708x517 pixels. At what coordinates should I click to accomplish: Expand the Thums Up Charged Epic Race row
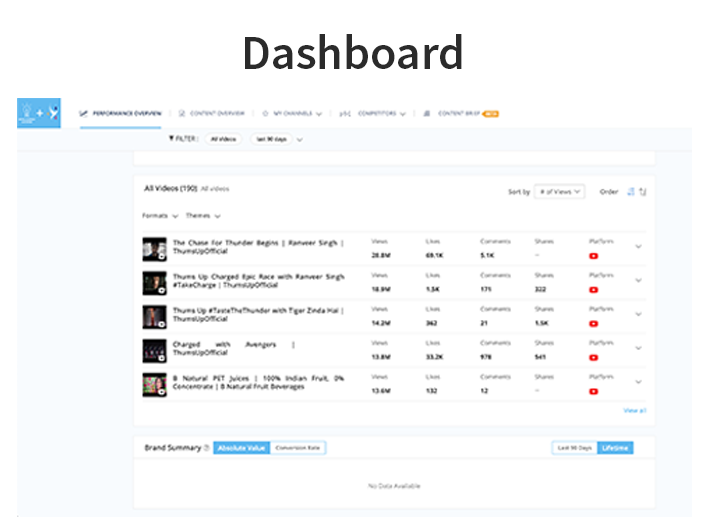tap(639, 280)
